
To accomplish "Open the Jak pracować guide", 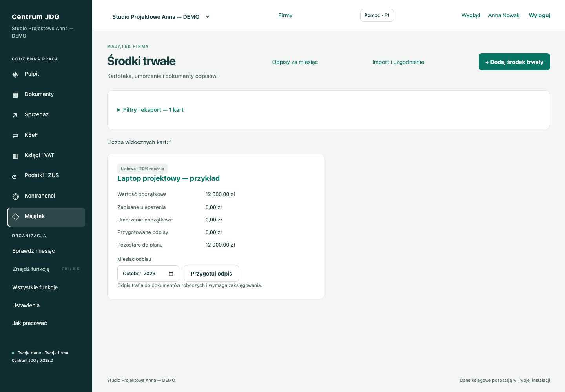I will point(46,323).
